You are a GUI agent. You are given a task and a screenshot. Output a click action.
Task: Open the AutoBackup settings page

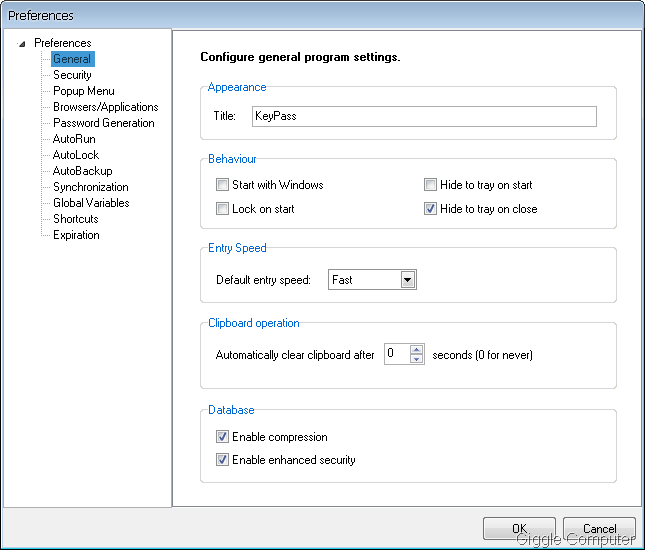(x=83, y=171)
